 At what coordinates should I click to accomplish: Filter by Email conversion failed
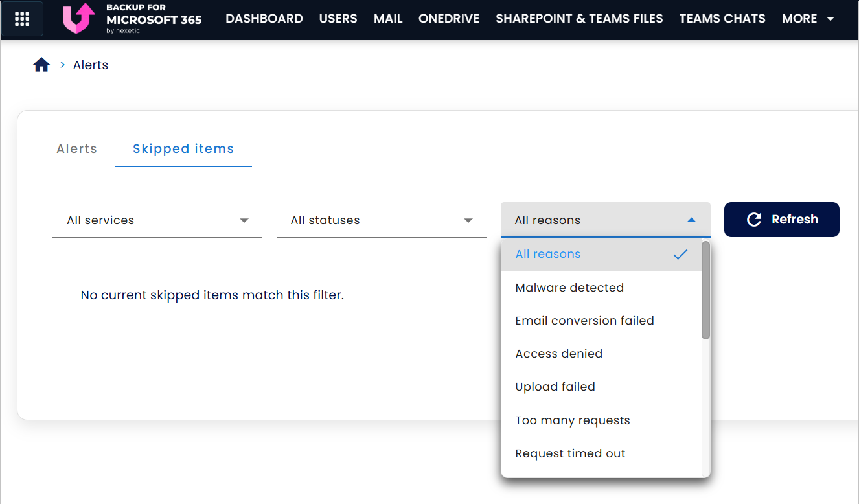601,321
